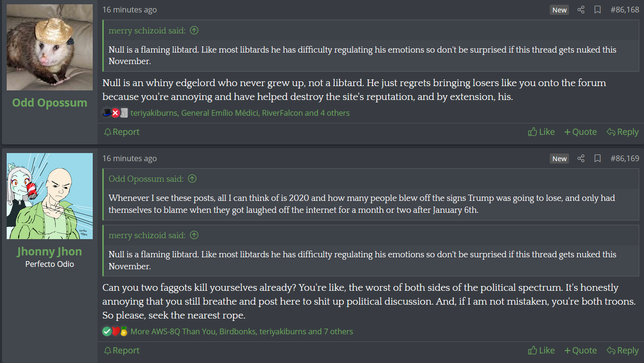
Task: Expand '4 others' reactions list on first post
Action: [335, 113]
